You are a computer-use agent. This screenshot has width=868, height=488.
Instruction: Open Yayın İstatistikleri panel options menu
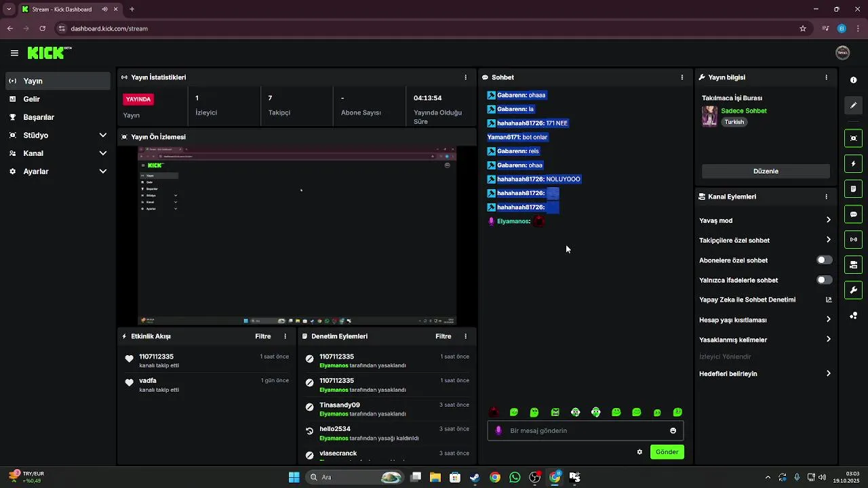(465, 77)
